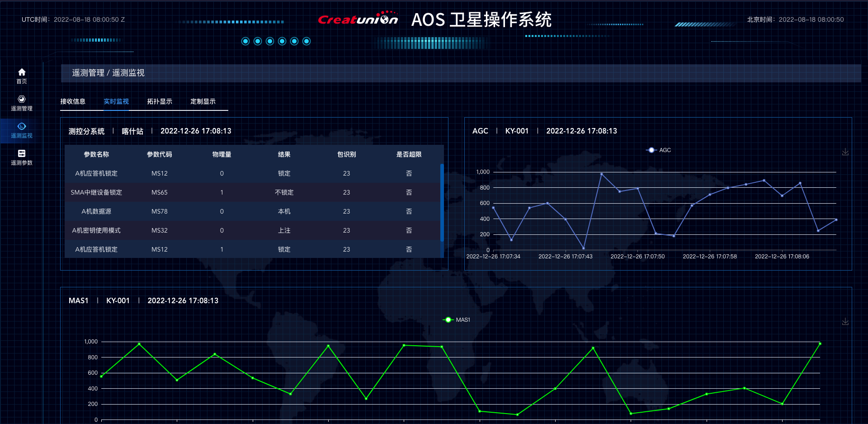Screen dimensions: 868x424
Task: Open the 定制显示 tab
Action: (x=203, y=101)
